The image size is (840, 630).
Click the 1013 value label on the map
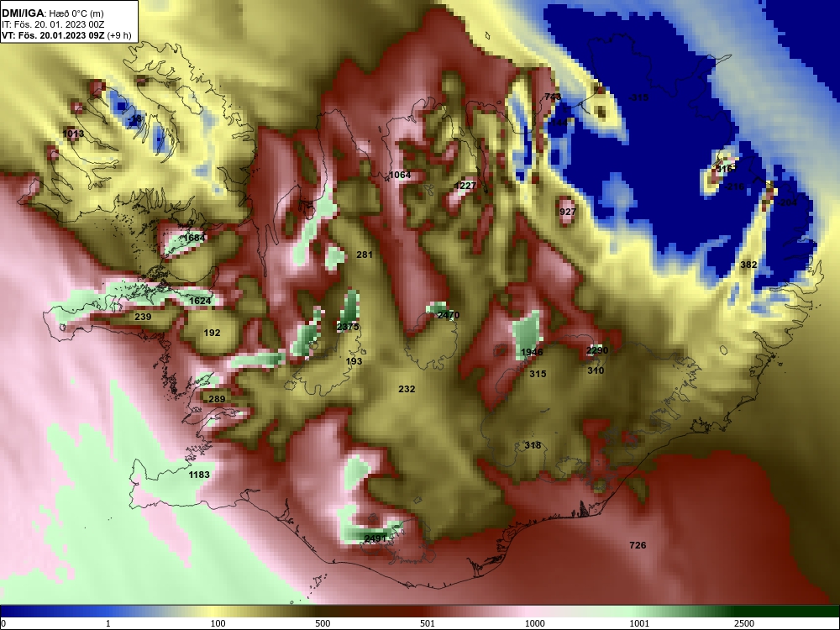coord(73,134)
